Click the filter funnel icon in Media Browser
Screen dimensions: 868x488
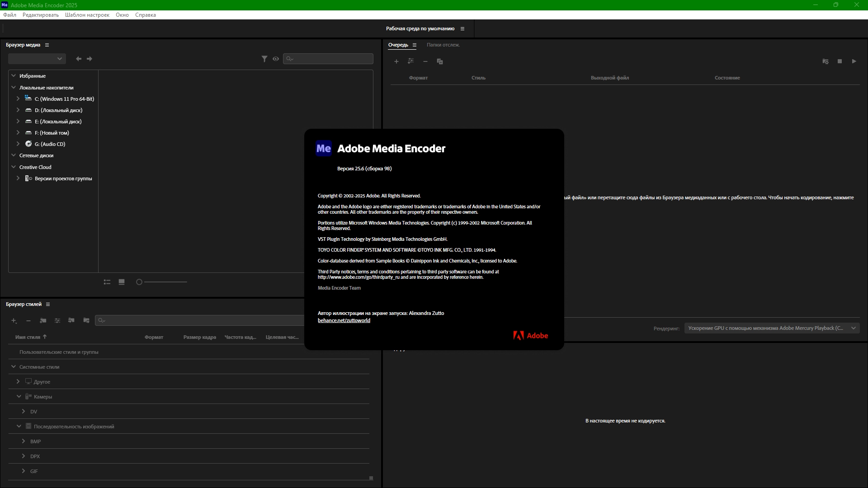click(x=264, y=59)
